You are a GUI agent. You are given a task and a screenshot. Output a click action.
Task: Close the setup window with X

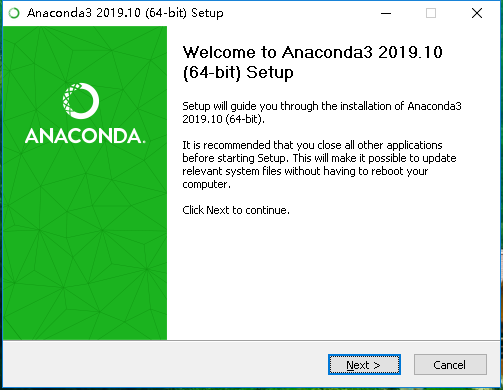tap(477, 13)
